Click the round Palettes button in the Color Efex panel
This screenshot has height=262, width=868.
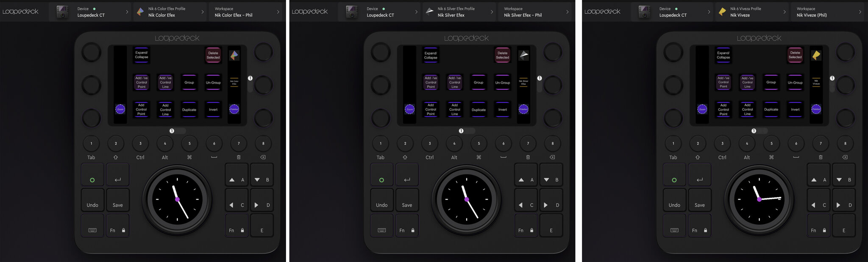pyautogui.click(x=234, y=109)
